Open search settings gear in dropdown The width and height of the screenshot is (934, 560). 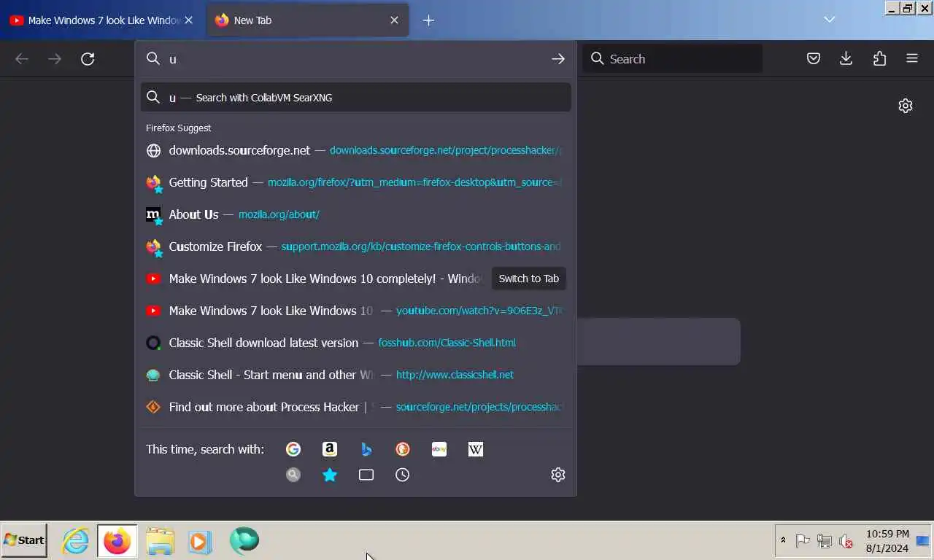[558, 475]
